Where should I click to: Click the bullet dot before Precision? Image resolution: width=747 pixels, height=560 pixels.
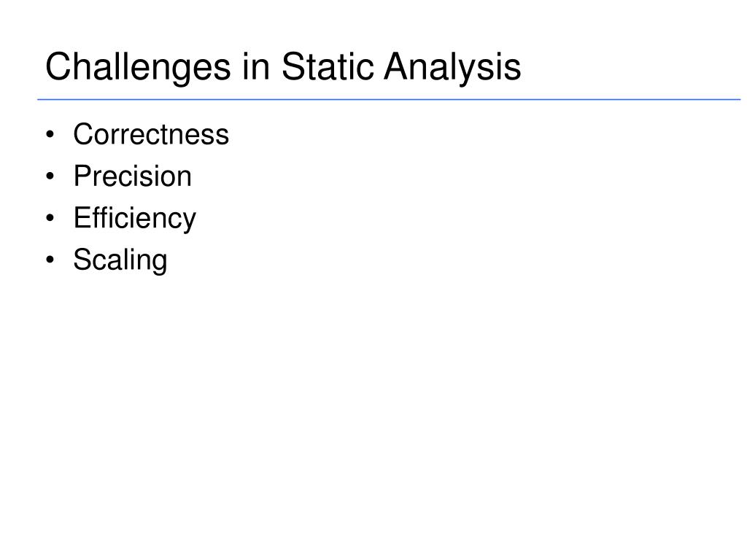pos(50,176)
